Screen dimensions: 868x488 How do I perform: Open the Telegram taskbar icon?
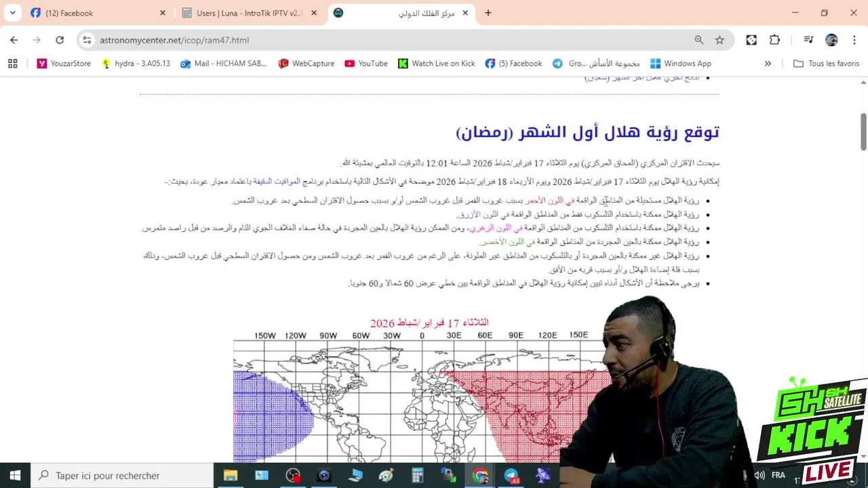tap(511, 475)
